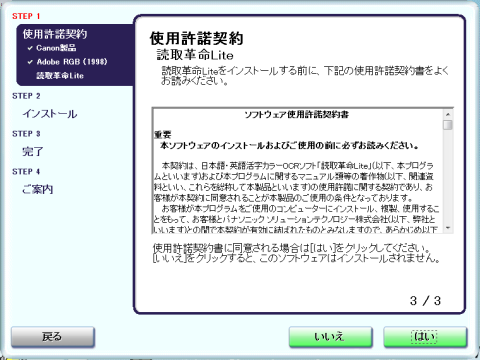
Task: Click the いいえ (No) button
Action: (x=330, y=337)
